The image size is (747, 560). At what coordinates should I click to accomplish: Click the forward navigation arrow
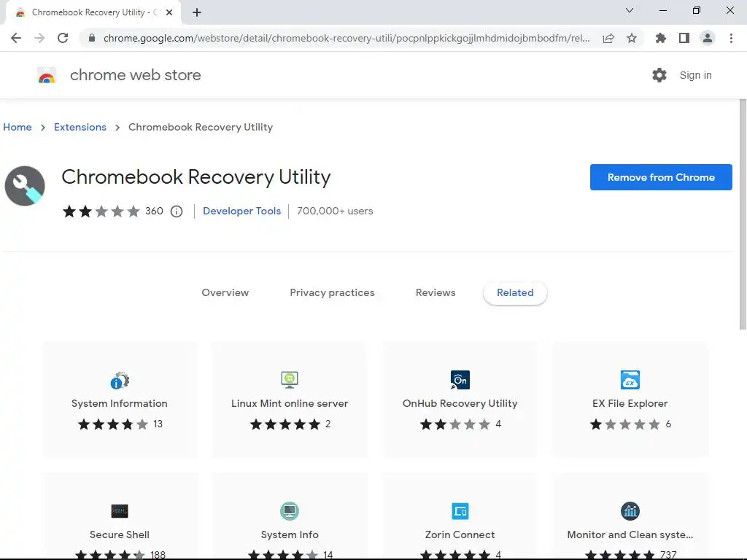pyautogui.click(x=39, y=38)
